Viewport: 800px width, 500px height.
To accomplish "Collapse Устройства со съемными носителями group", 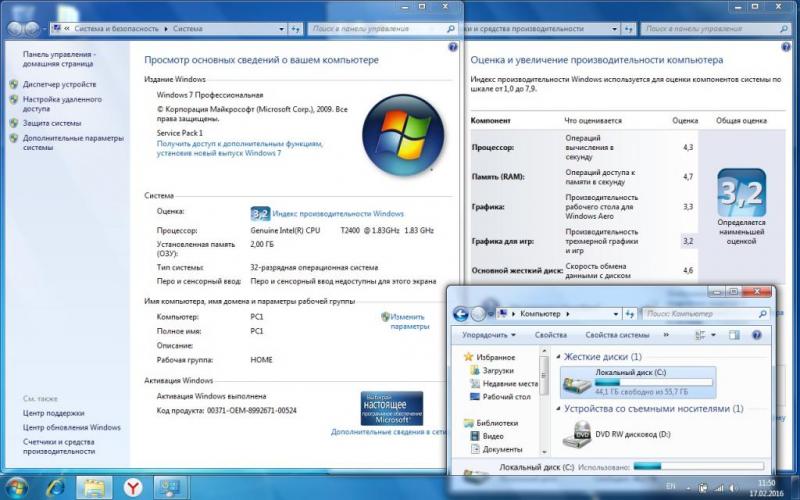I will (558, 409).
